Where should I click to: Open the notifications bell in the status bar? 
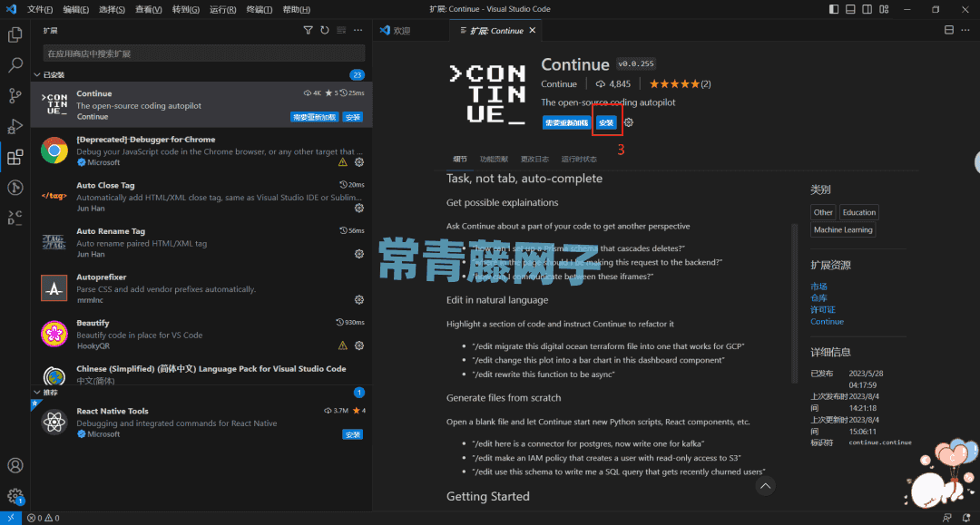point(966,518)
